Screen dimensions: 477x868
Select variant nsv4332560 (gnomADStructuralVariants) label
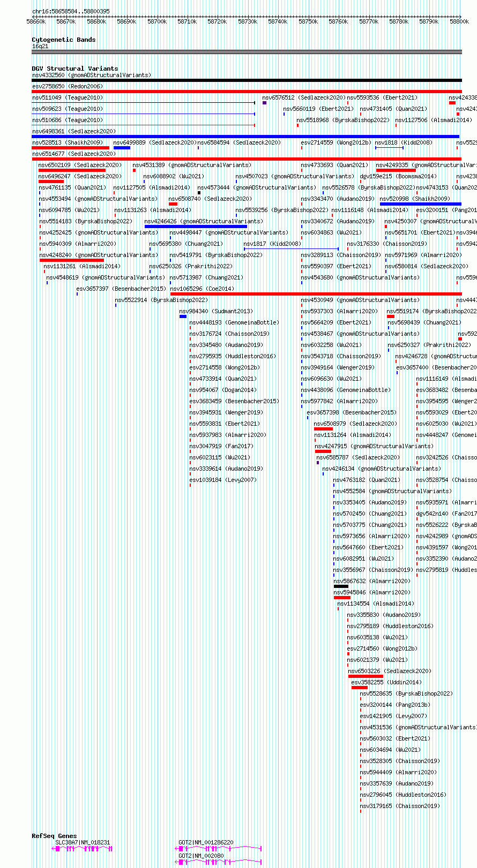(x=92, y=75)
